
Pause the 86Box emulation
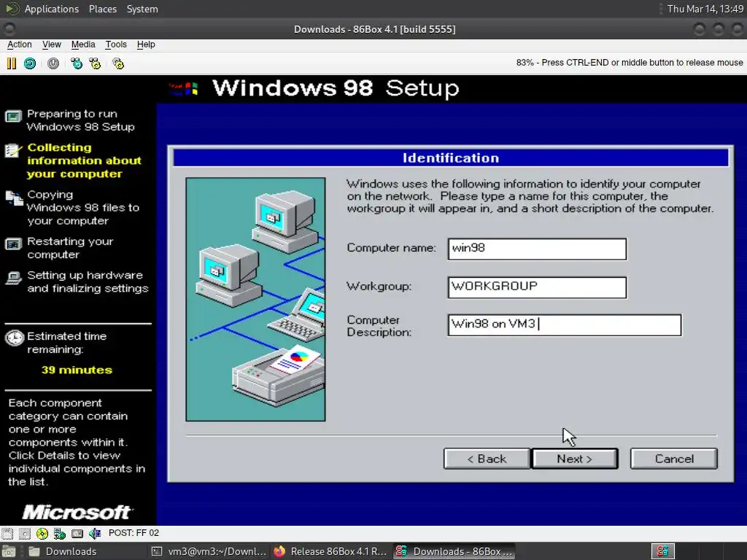coord(12,63)
